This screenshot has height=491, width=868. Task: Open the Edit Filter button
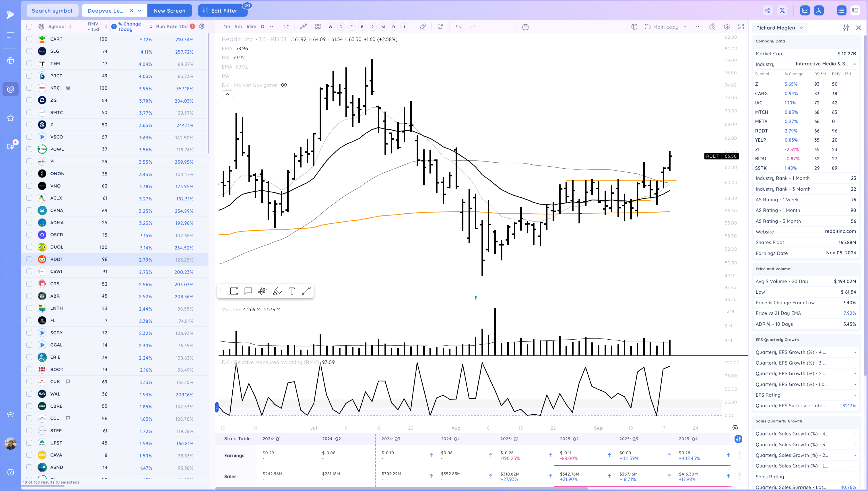point(223,10)
